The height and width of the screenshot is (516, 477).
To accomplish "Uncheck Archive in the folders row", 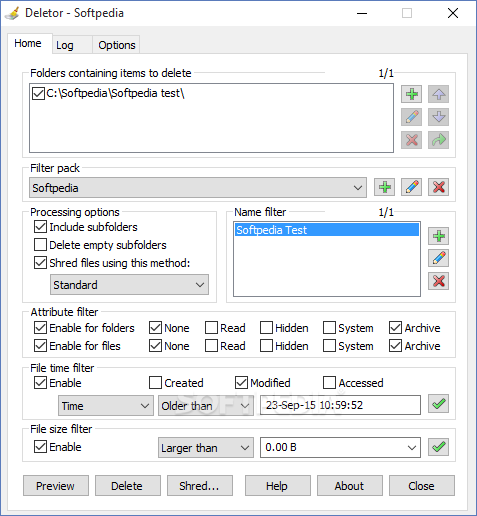I will click(x=395, y=328).
